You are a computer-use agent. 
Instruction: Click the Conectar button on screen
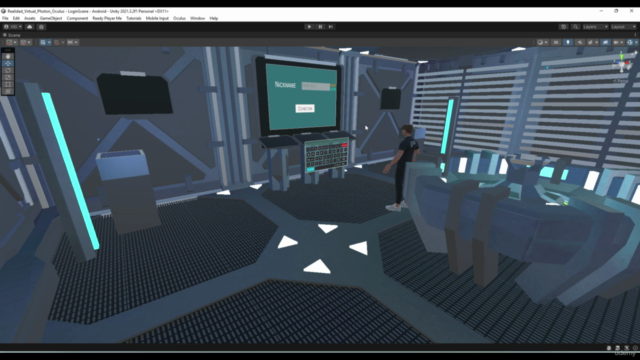pyautogui.click(x=304, y=109)
